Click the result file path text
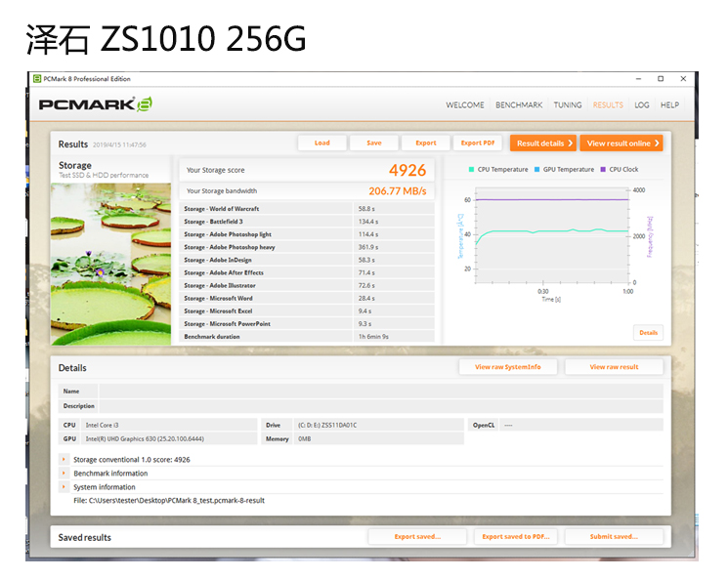This screenshot has height=579, width=728. 169,501
